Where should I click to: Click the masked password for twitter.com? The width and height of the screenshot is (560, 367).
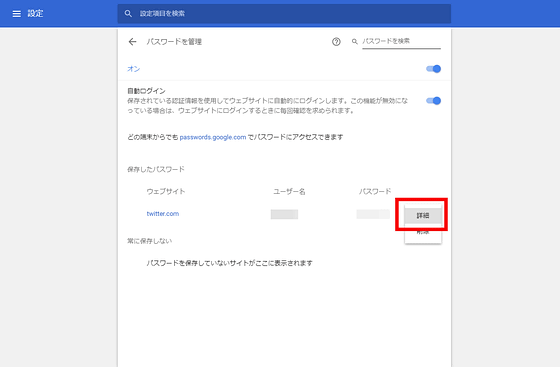373,214
